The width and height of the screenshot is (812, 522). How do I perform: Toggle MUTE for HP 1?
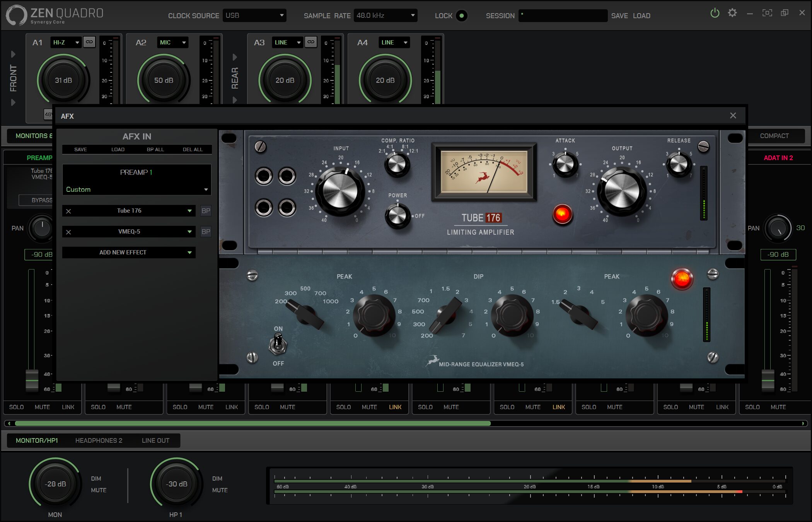[220, 490]
